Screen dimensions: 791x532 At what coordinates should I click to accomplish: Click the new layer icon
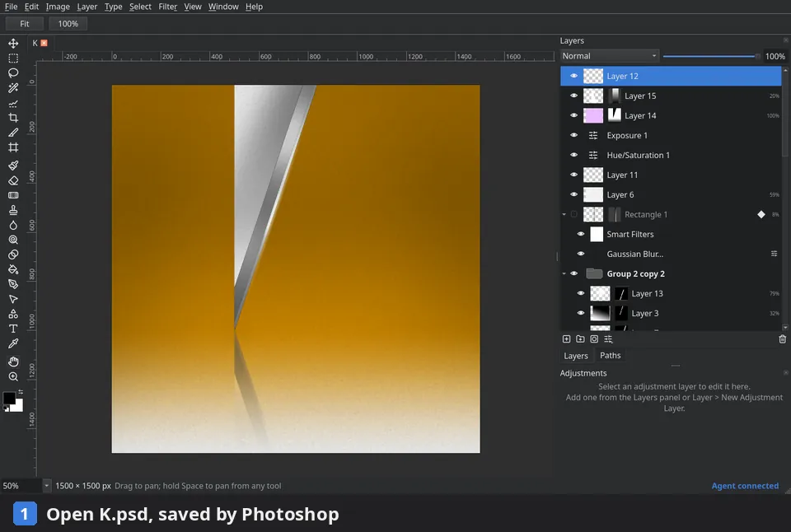pos(567,338)
